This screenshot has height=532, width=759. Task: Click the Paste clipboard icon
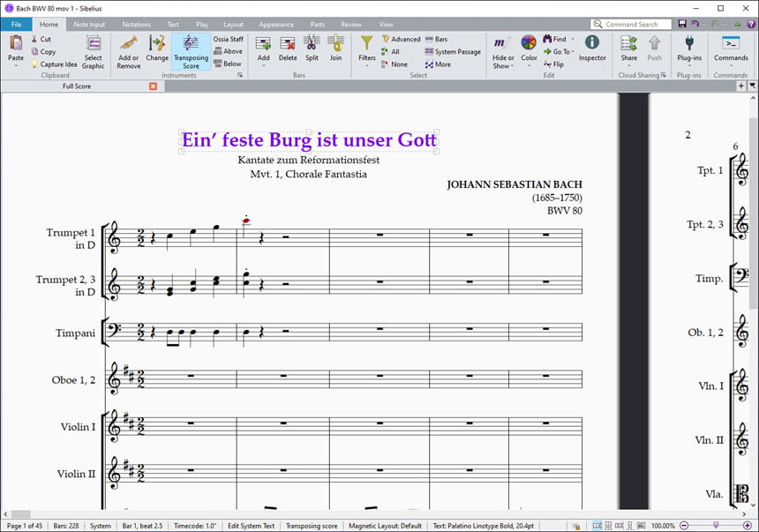16,43
